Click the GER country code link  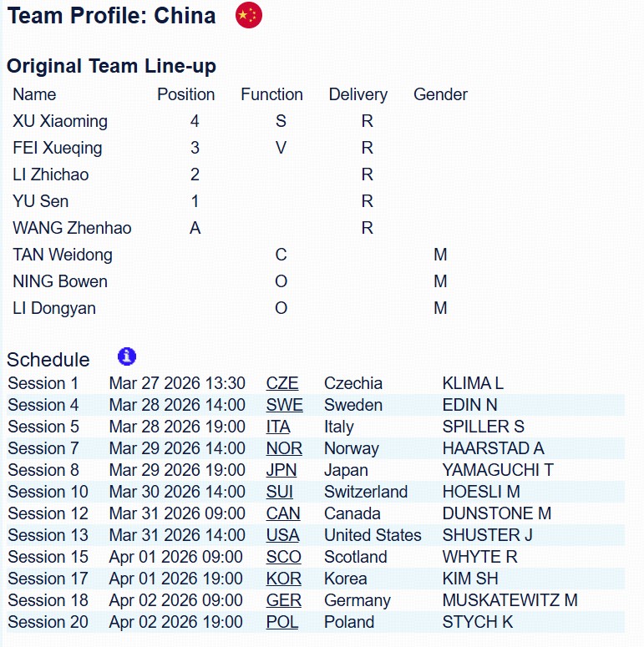(x=283, y=600)
